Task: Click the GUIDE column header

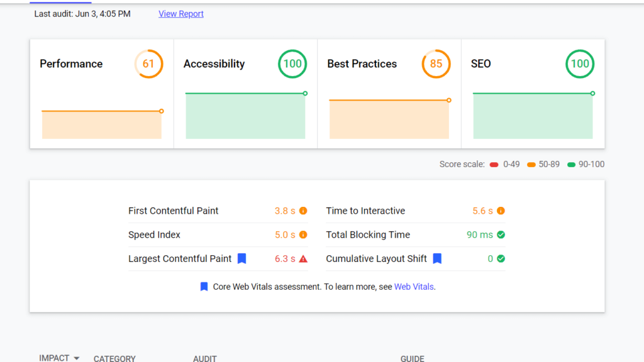Action: [x=413, y=358]
